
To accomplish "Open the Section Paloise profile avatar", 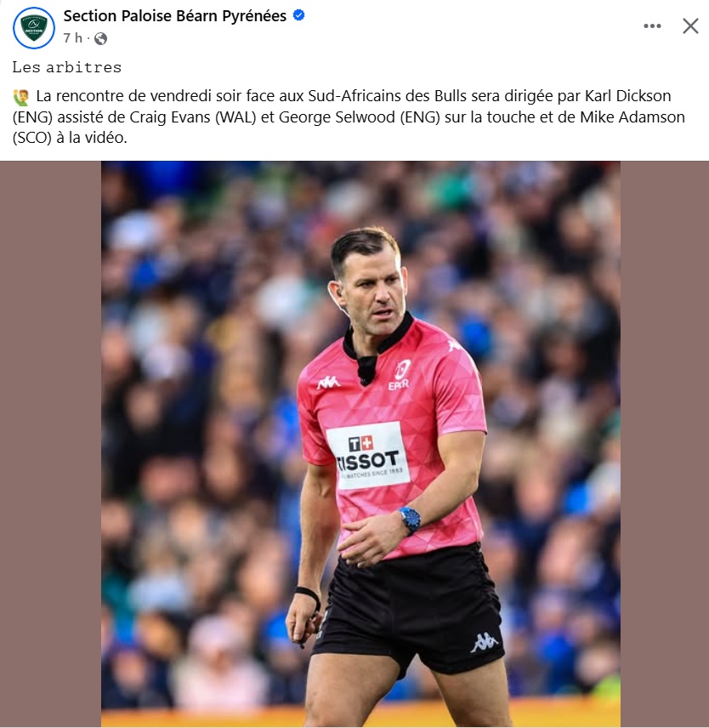I will click(34, 28).
